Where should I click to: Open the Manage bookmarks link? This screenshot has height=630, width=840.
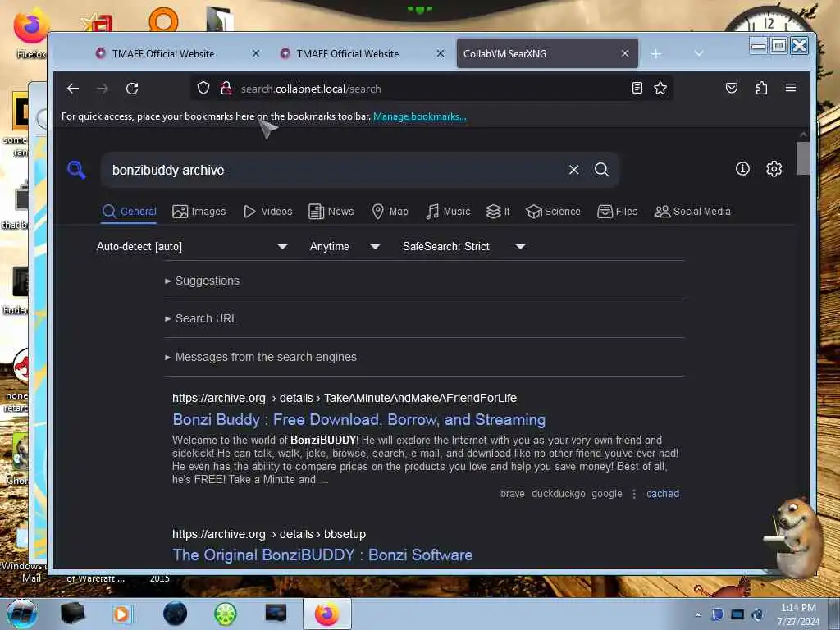pos(419,116)
